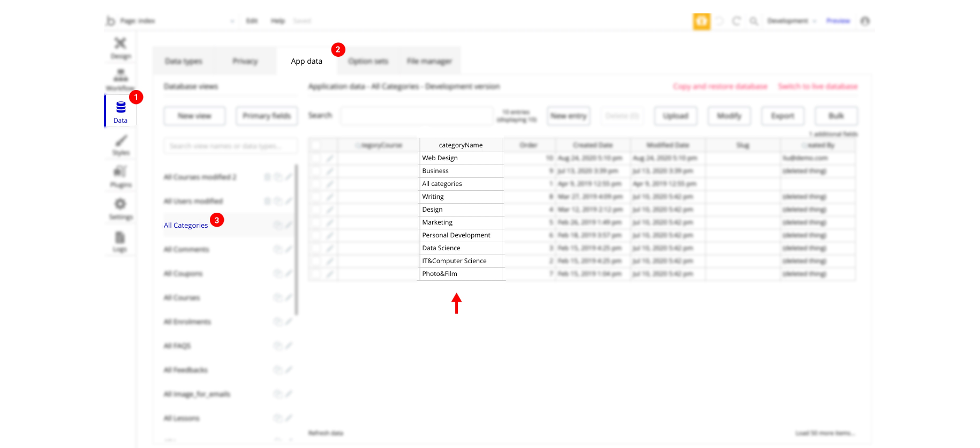Open the Styles section in sidebar
The height and width of the screenshot is (448, 980).
[121, 145]
